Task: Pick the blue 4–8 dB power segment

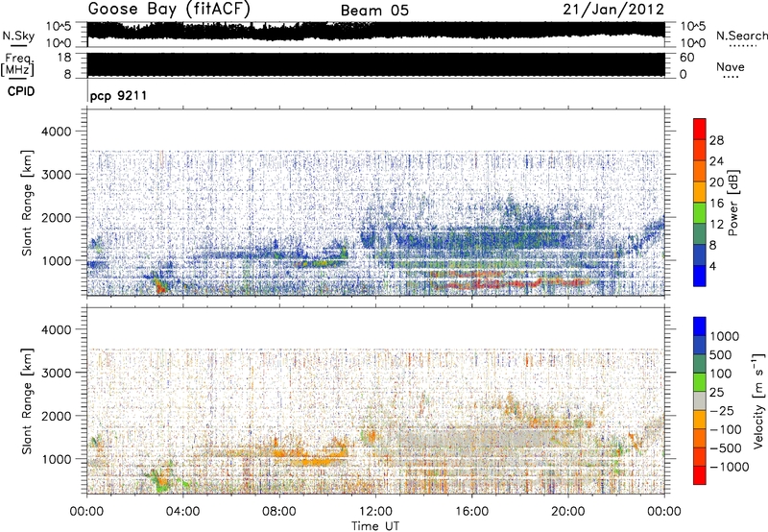Action: pyautogui.click(x=700, y=254)
